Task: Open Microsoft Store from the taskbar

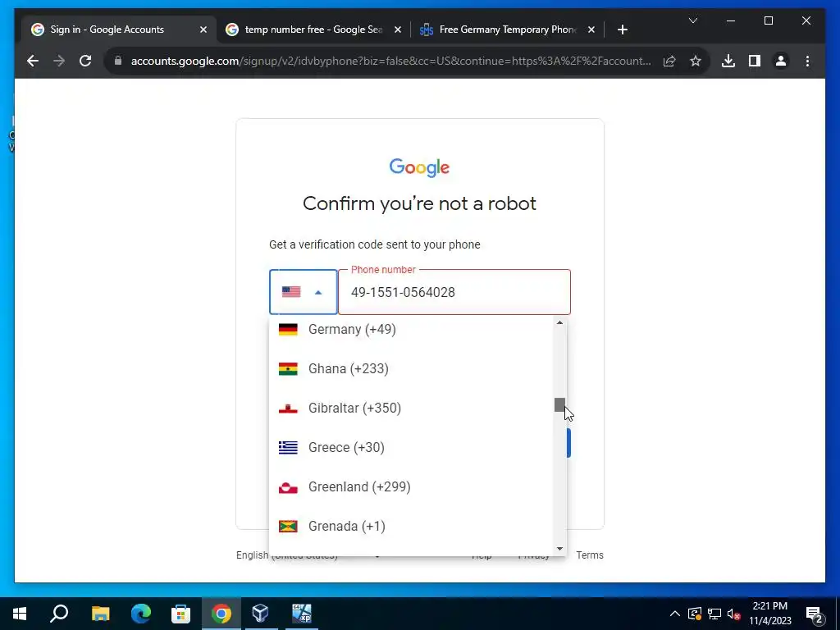Action: pos(180,614)
